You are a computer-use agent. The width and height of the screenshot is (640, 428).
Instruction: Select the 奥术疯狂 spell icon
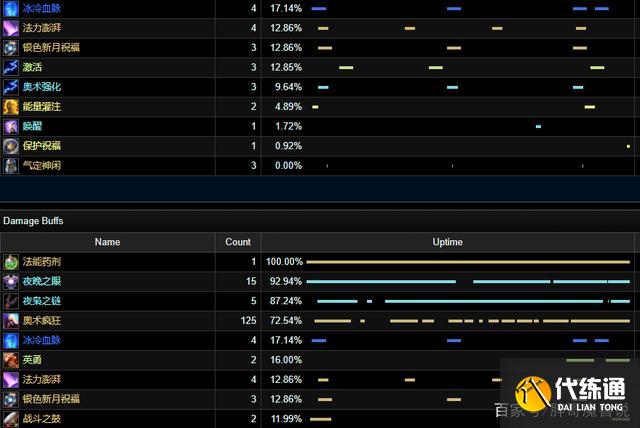tap(11, 320)
